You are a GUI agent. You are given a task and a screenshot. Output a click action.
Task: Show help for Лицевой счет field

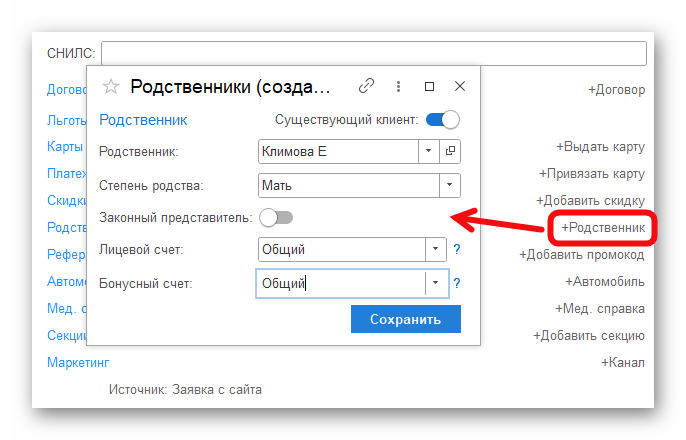click(456, 249)
